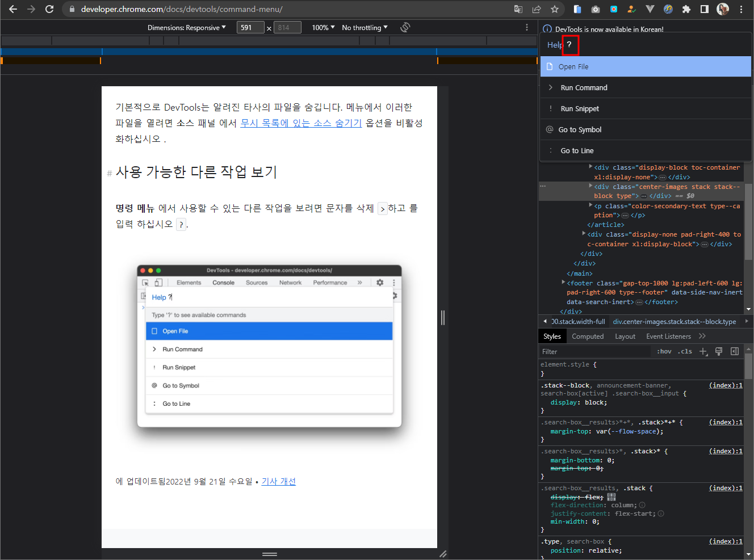Open the camera screenshot extension
The width and height of the screenshot is (754, 560).
point(596,9)
